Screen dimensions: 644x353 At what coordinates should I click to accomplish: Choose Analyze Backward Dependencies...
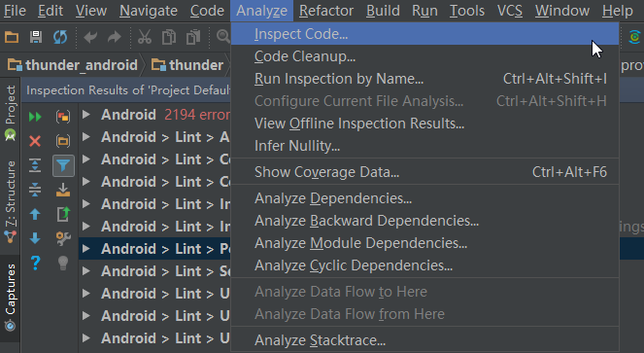point(424,221)
